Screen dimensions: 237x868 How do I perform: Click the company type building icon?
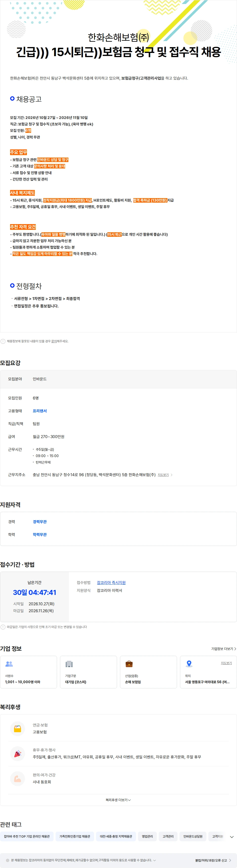(x=69, y=664)
